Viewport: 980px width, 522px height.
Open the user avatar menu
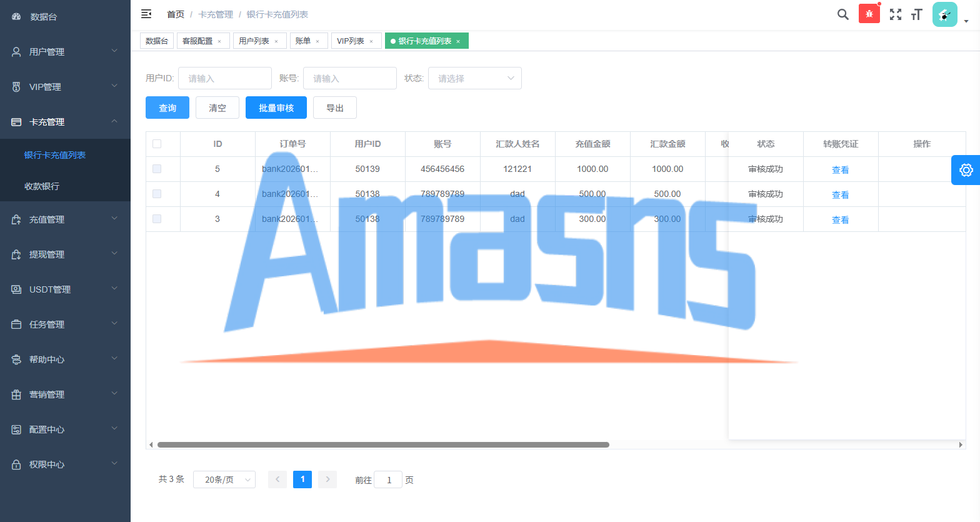(945, 14)
